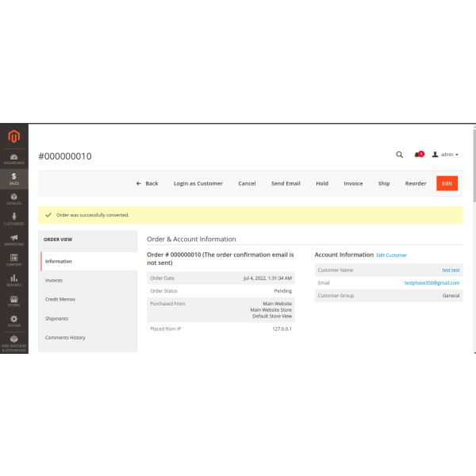Click the customer name test test link
This screenshot has height=476, width=476.
coord(451,270)
